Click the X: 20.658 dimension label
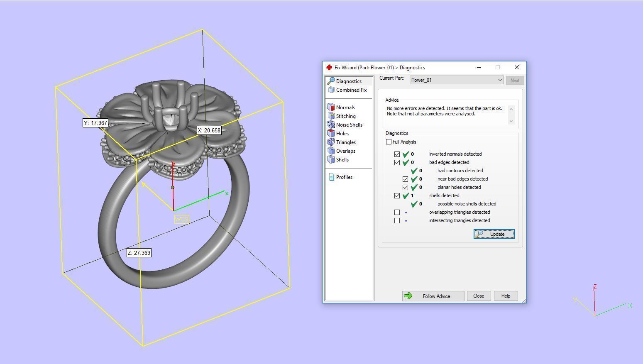Screen dimensions: 643x364 [x=209, y=130]
